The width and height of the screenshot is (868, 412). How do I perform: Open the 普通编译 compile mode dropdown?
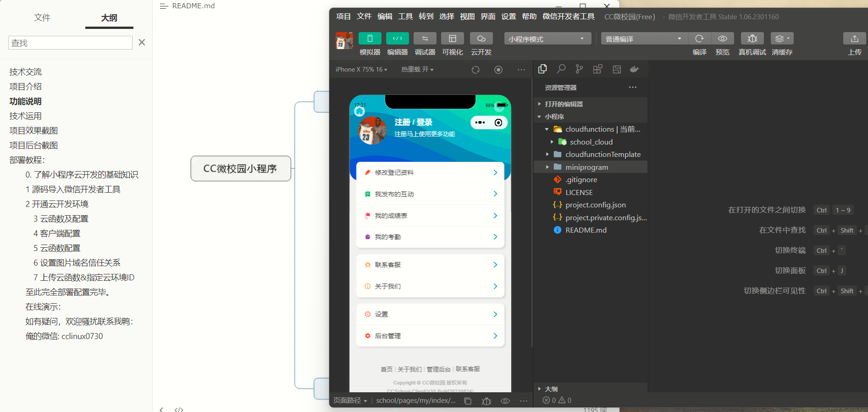(644, 39)
